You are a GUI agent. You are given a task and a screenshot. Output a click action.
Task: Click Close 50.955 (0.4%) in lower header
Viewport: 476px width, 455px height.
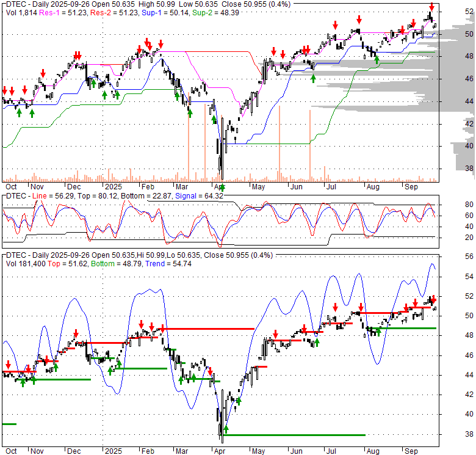(x=238, y=255)
